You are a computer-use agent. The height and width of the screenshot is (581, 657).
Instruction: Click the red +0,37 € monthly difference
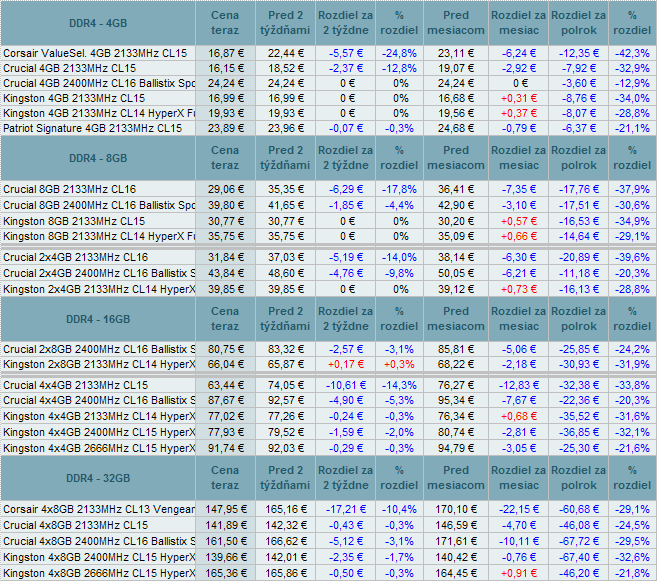(519, 114)
